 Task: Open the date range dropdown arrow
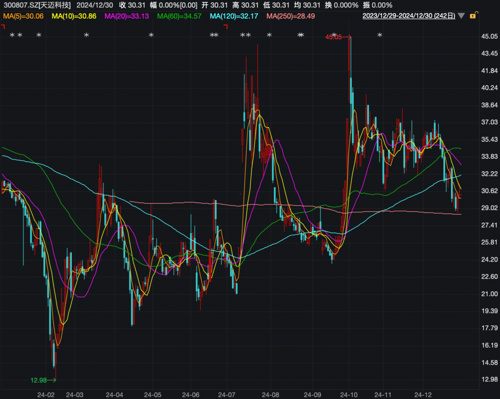461,16
